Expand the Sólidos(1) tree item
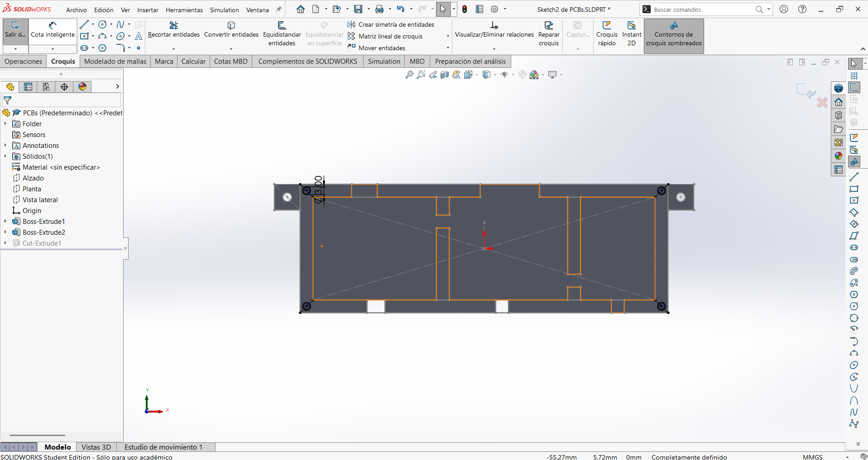868x460 pixels. coord(5,156)
